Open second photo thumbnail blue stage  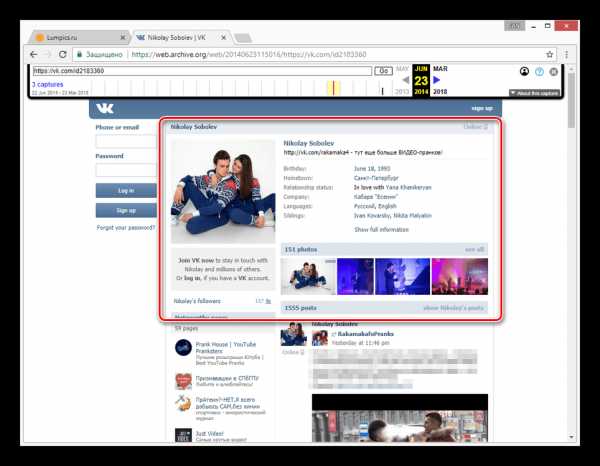[x=355, y=276]
